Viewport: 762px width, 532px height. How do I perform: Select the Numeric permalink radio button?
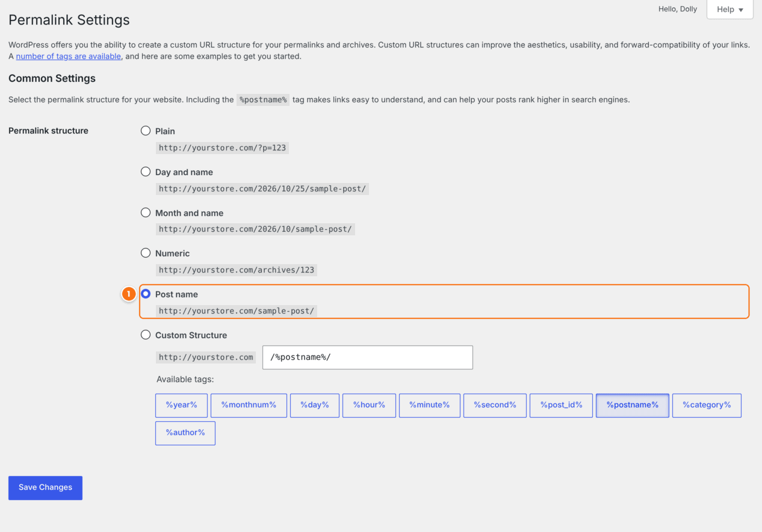(x=146, y=253)
